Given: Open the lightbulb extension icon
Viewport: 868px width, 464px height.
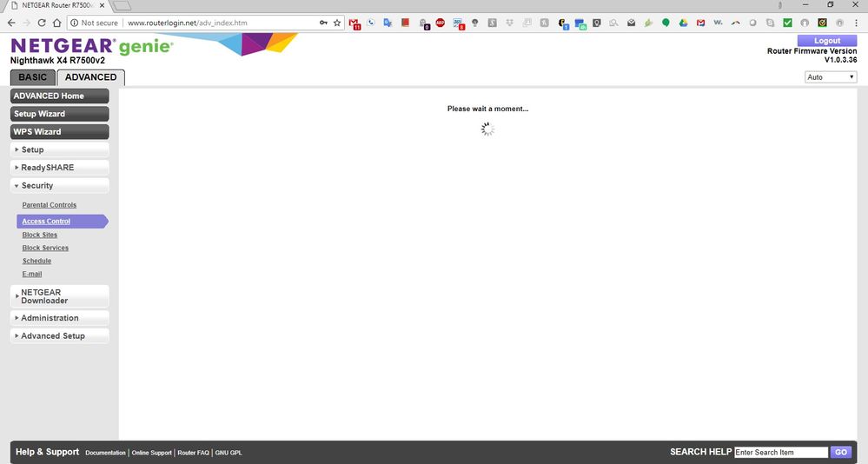Looking at the screenshot, I should 474,23.
